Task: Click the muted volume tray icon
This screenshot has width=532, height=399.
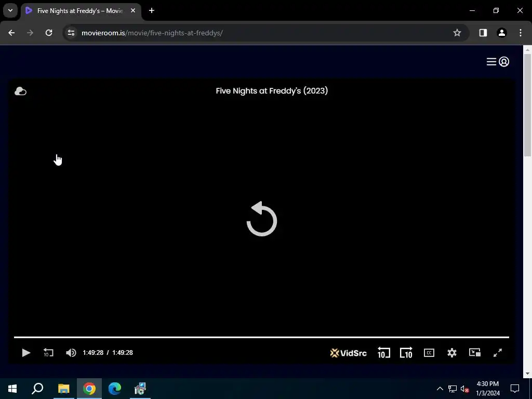Action: pyautogui.click(x=465, y=389)
